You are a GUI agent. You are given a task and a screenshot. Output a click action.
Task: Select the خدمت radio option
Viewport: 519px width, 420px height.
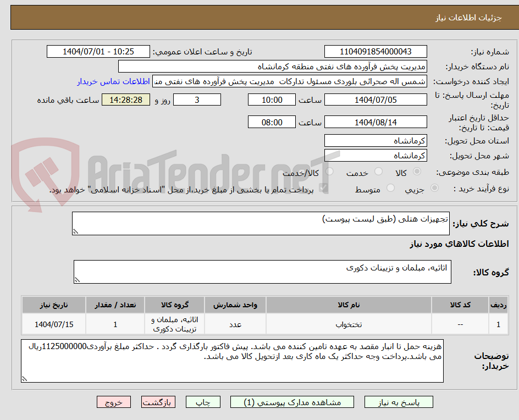point(378,171)
